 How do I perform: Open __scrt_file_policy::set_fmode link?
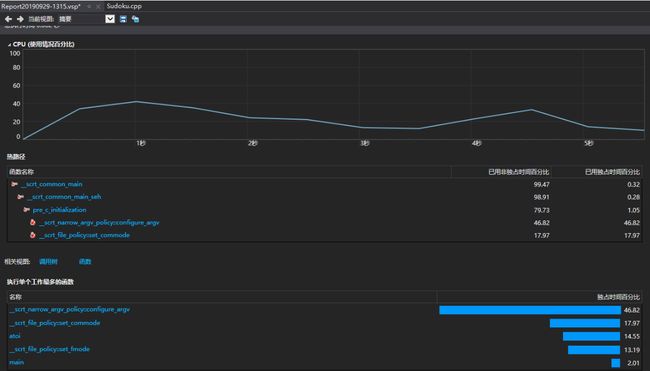(49, 349)
